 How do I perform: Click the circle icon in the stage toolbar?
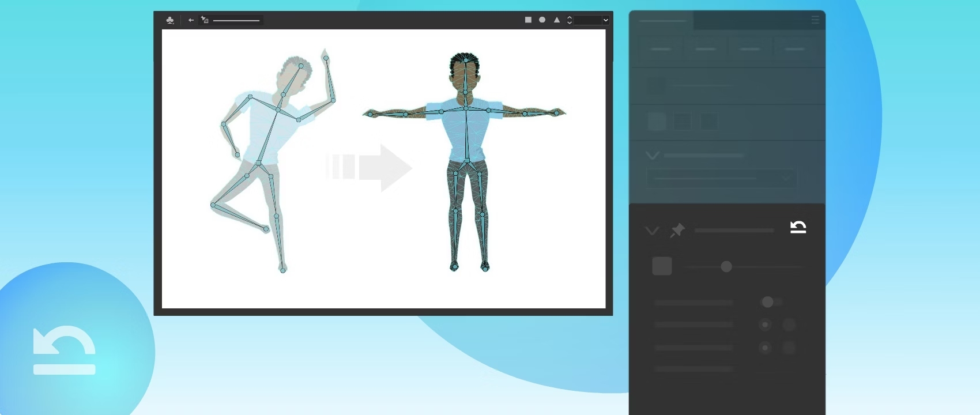[542, 20]
